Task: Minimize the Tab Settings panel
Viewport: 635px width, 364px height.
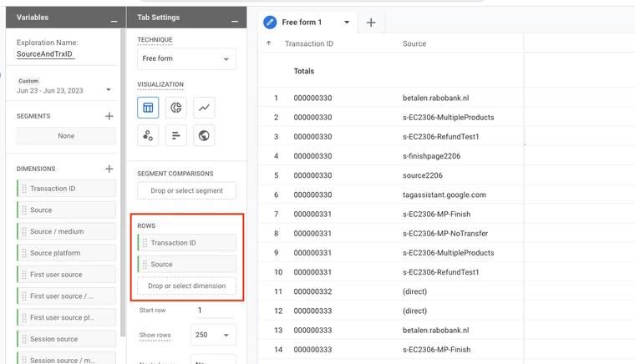Action: [x=235, y=21]
